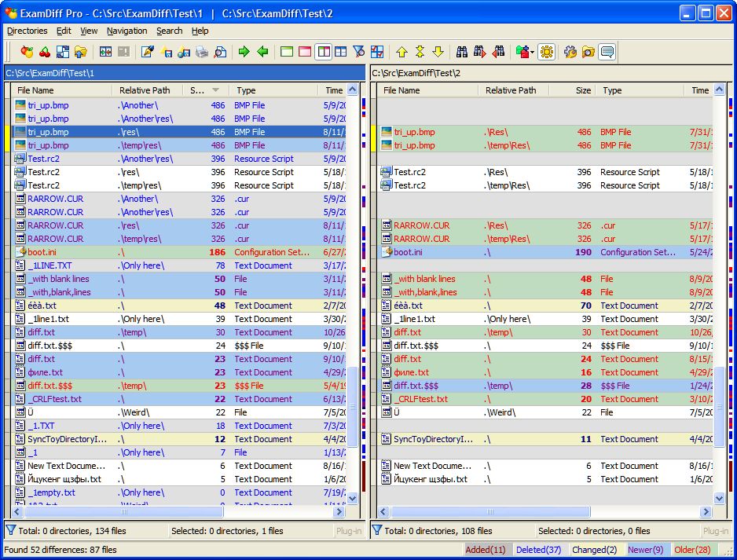
Task: Click the right pane status bar funnel icon
Action: (x=376, y=530)
